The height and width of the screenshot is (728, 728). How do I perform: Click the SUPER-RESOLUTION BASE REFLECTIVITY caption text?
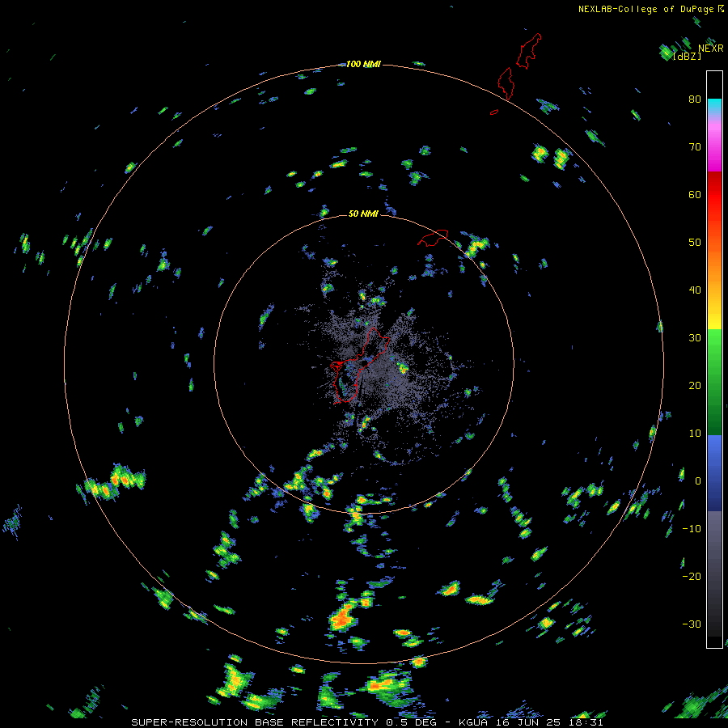coord(256,722)
